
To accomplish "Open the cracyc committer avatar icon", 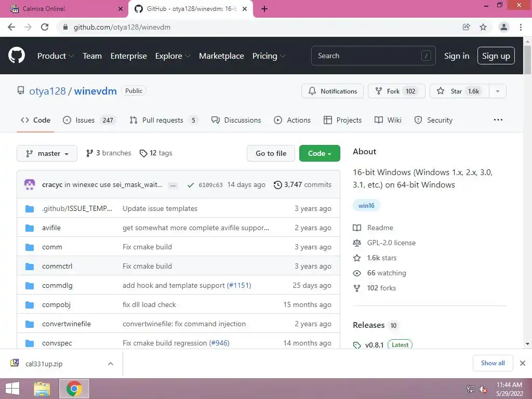I will pyautogui.click(x=30, y=184).
